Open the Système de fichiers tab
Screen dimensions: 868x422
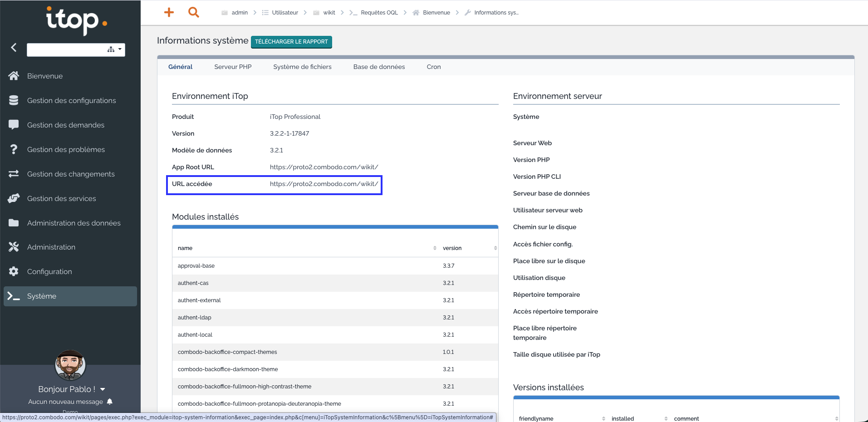pos(302,67)
